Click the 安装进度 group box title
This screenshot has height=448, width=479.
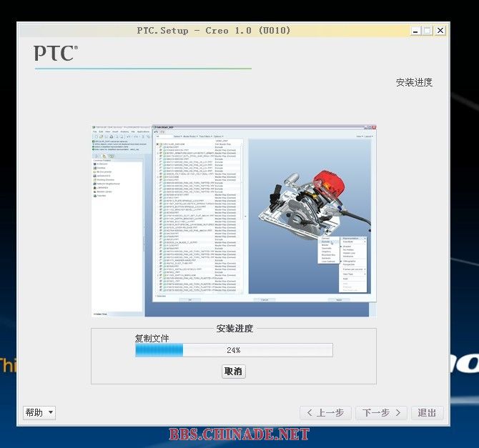(x=234, y=329)
